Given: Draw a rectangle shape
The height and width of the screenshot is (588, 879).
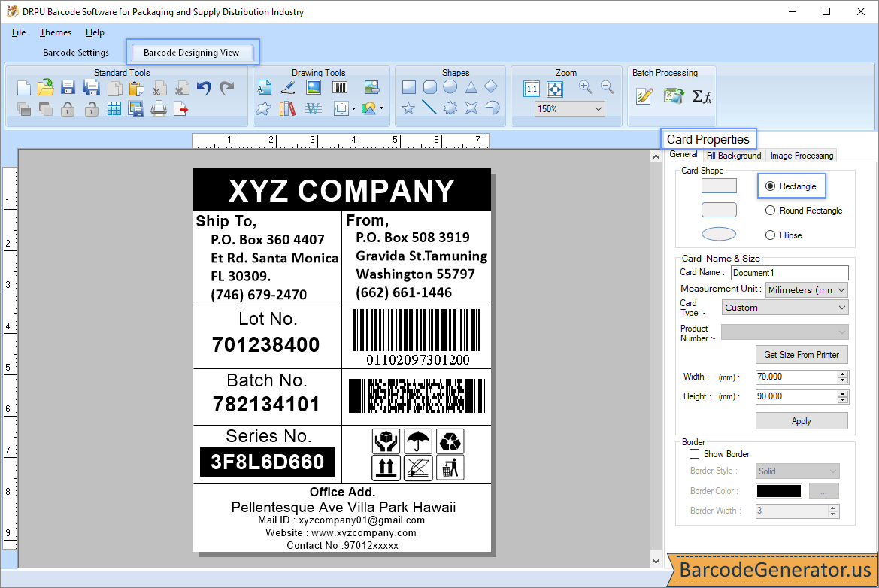Looking at the screenshot, I should 408,87.
